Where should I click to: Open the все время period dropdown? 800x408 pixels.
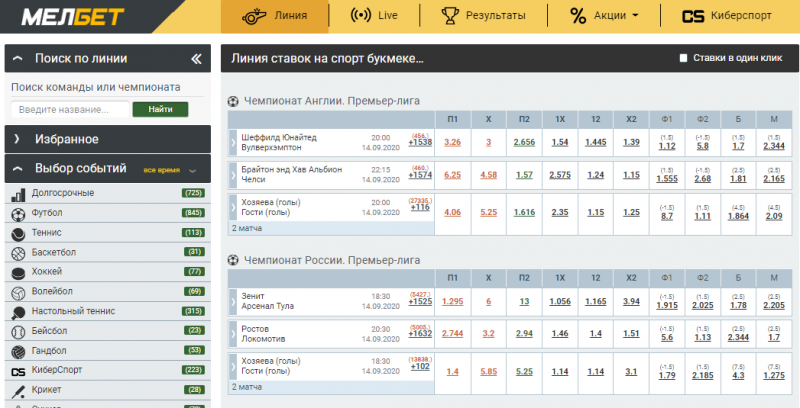(x=169, y=170)
